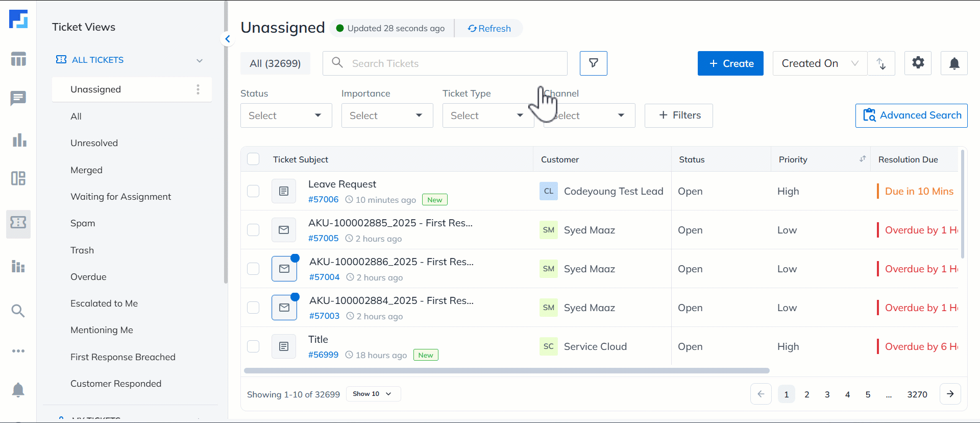The width and height of the screenshot is (980, 423).
Task: Collapse the Ticket Views side panel
Action: (x=228, y=39)
